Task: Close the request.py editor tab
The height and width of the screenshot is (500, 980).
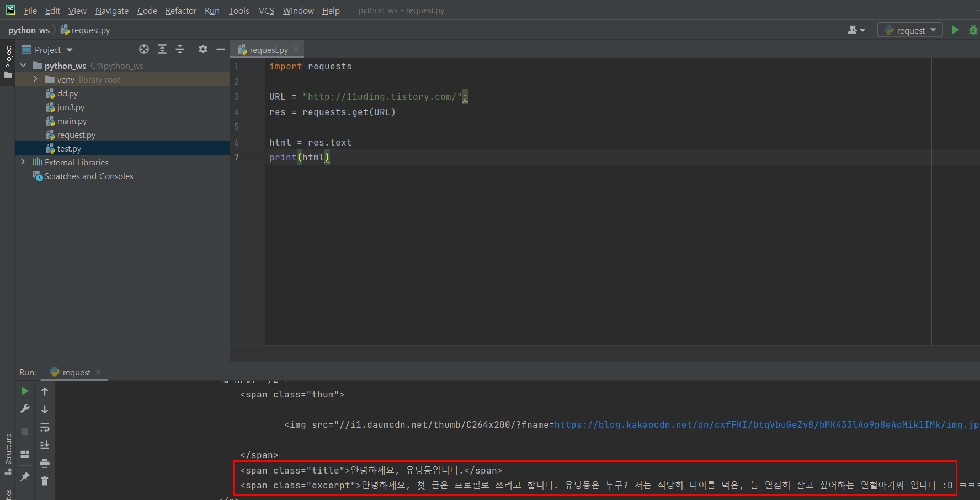Action: point(296,49)
